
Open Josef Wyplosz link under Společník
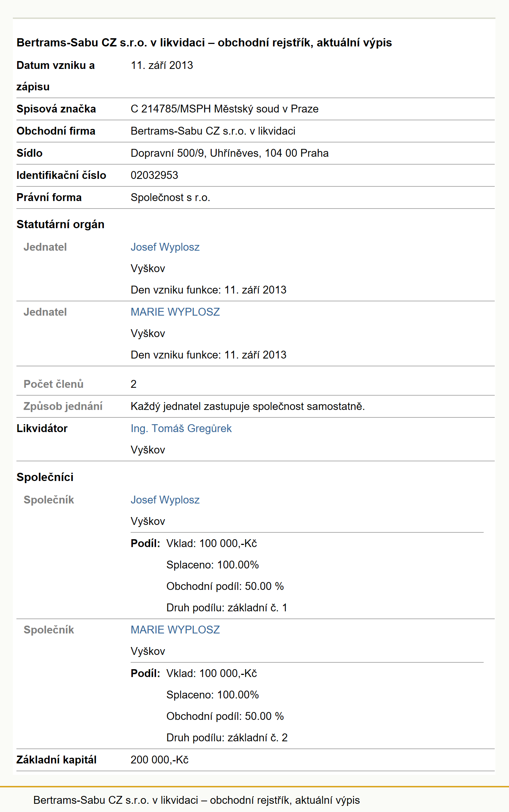[165, 500]
